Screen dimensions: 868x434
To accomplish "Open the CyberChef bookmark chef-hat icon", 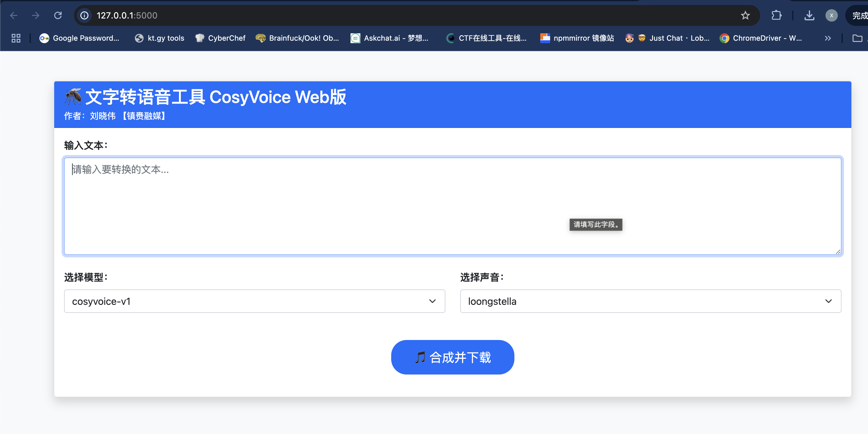I will point(200,38).
